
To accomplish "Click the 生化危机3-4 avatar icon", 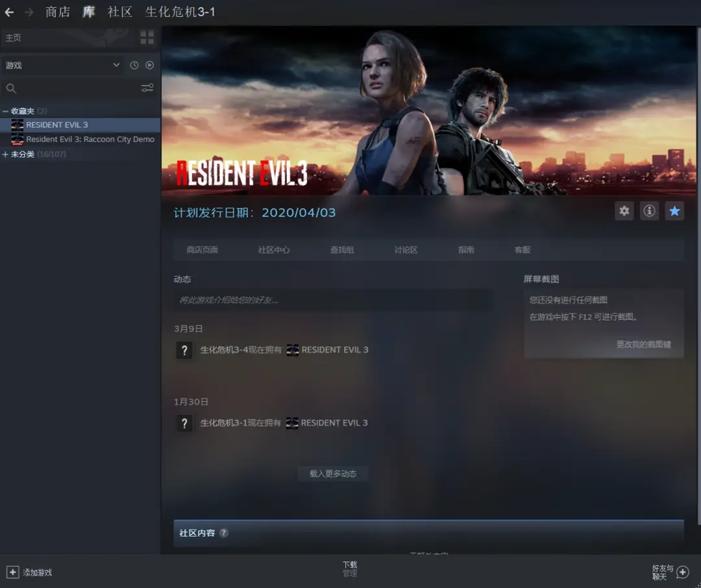I will point(184,350).
